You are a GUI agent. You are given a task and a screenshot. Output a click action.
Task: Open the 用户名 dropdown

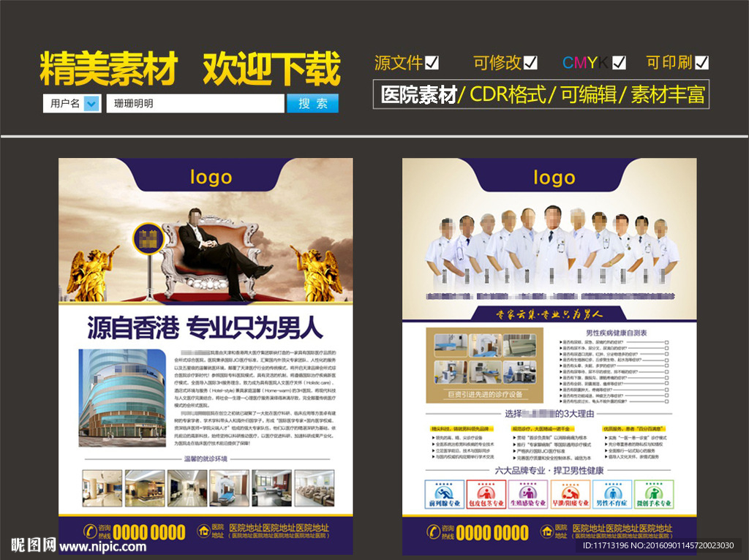[x=91, y=103]
